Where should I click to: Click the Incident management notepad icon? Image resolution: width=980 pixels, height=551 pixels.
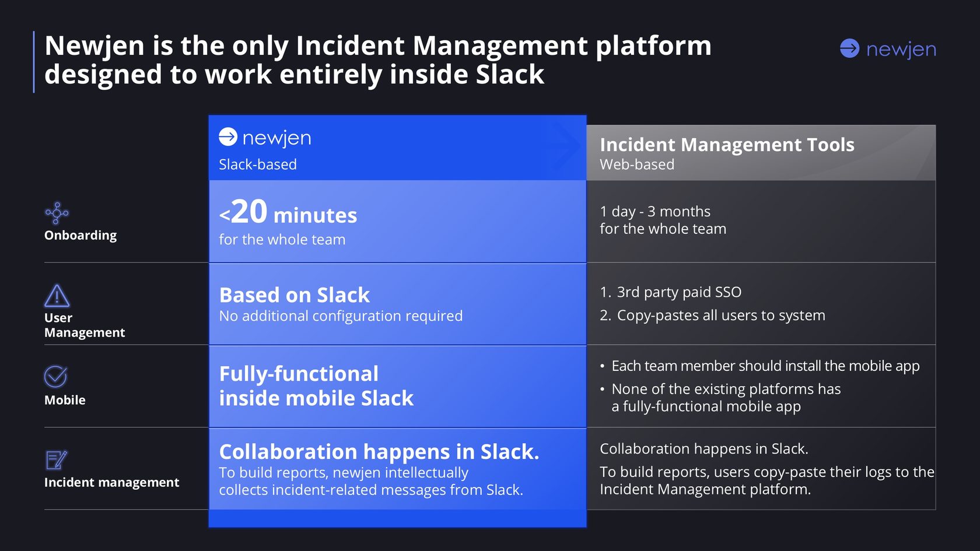[57, 460]
